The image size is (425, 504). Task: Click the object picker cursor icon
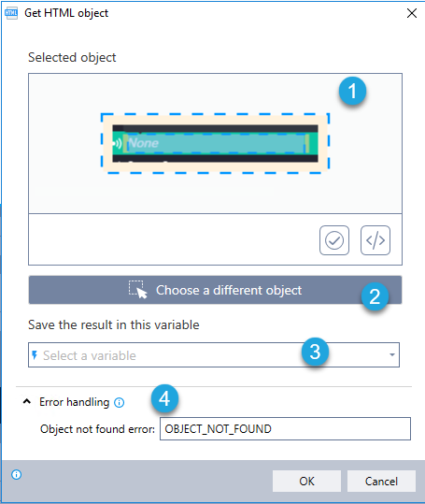[138, 290]
